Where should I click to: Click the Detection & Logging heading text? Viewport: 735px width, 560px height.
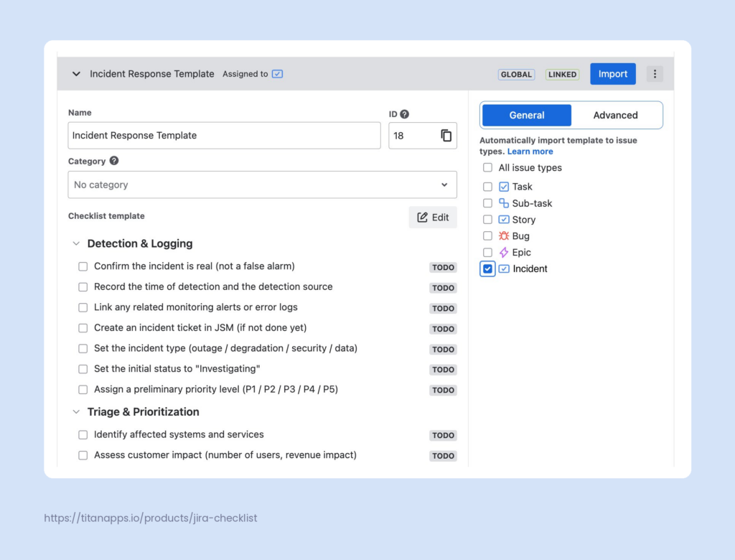coord(140,243)
